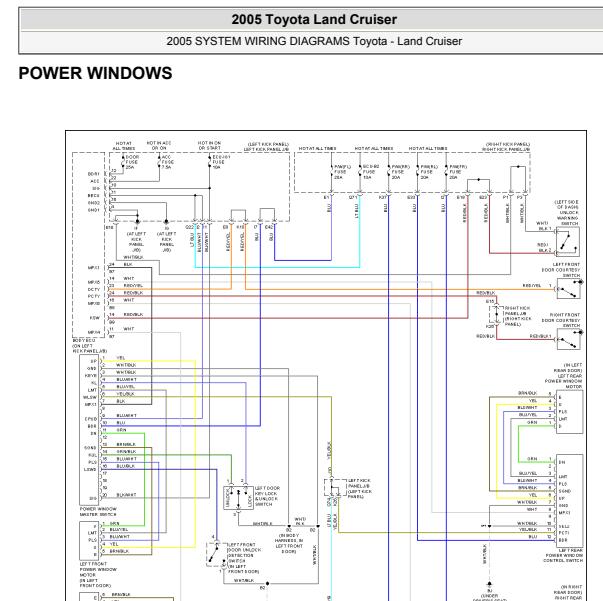Click the 'LEFT DOOR KEY LOCK & UNLOCK SWITCH' label

(x=268, y=496)
